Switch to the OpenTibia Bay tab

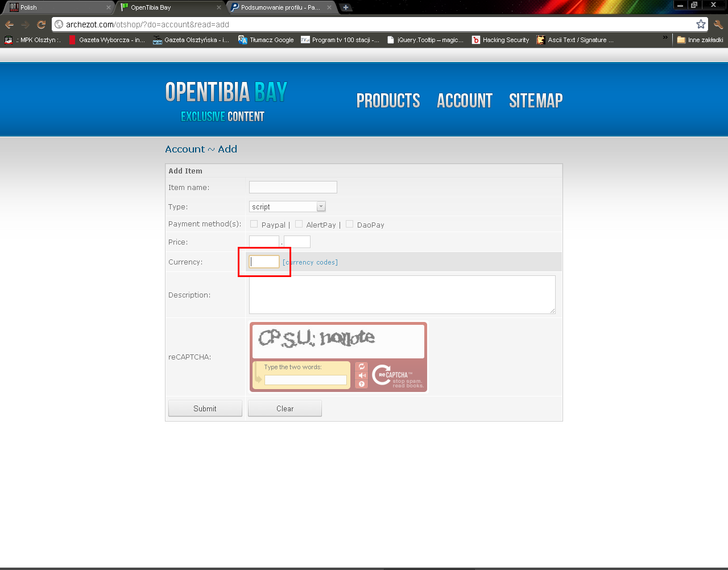171,7
